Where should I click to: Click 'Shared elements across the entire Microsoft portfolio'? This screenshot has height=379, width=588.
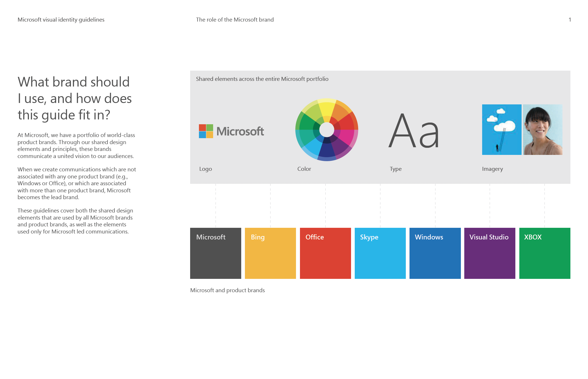point(262,79)
